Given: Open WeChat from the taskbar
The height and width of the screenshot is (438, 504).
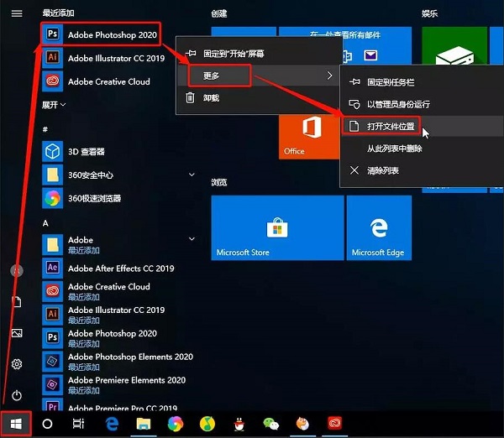Looking at the screenshot, I should 270,424.
